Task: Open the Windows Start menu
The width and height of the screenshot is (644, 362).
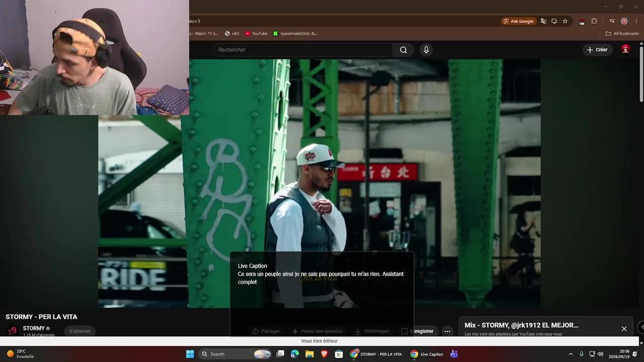Action: (x=190, y=354)
